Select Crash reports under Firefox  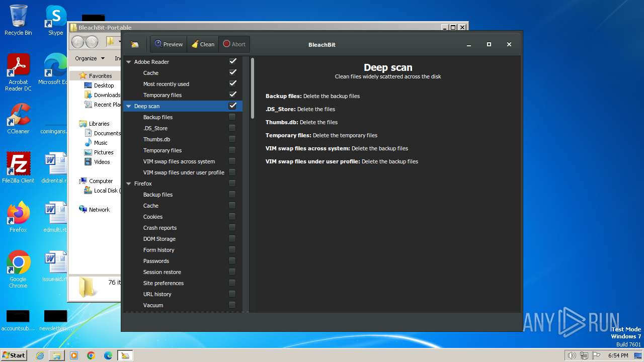point(160,228)
